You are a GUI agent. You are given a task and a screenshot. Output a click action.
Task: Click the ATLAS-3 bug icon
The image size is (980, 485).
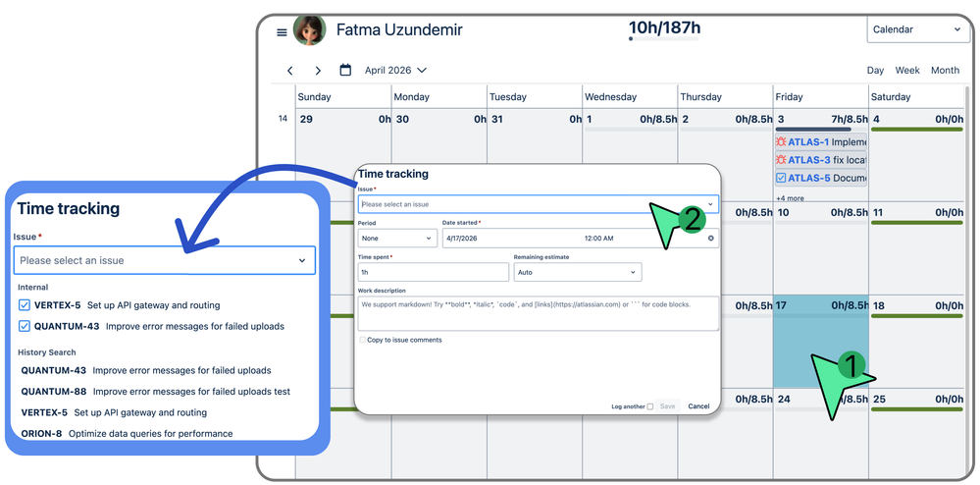[781, 160]
